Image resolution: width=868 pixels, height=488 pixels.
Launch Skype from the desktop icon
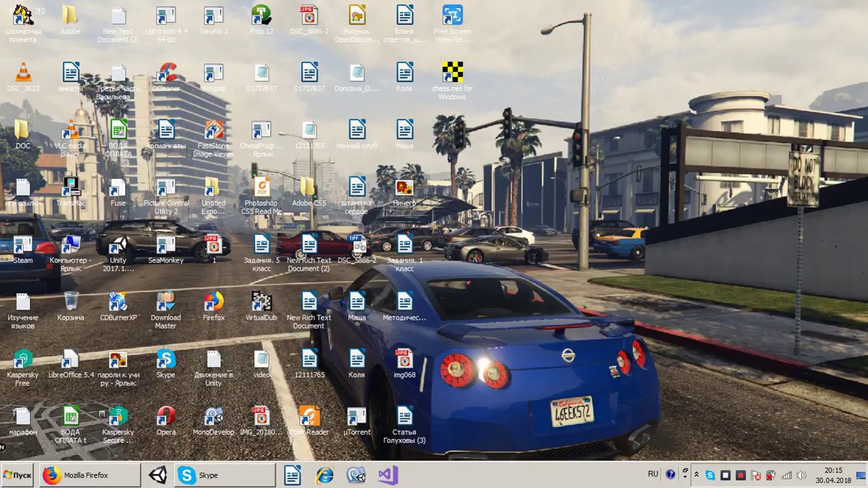166,363
